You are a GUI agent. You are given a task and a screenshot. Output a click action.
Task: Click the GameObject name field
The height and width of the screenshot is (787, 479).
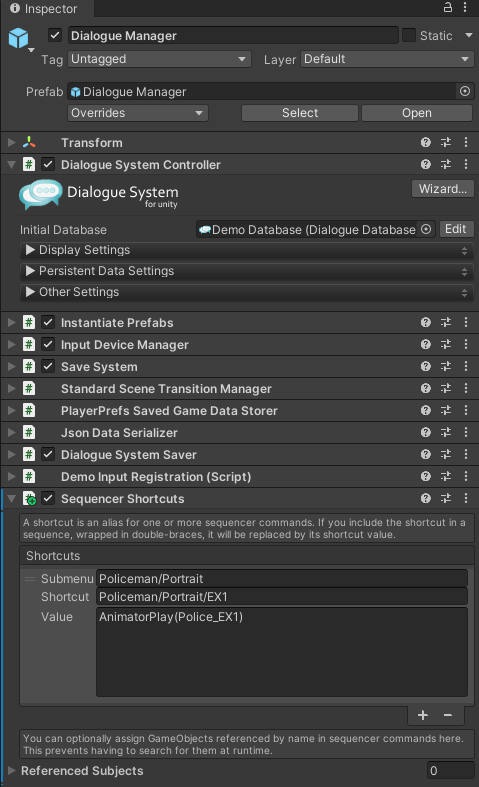point(233,36)
